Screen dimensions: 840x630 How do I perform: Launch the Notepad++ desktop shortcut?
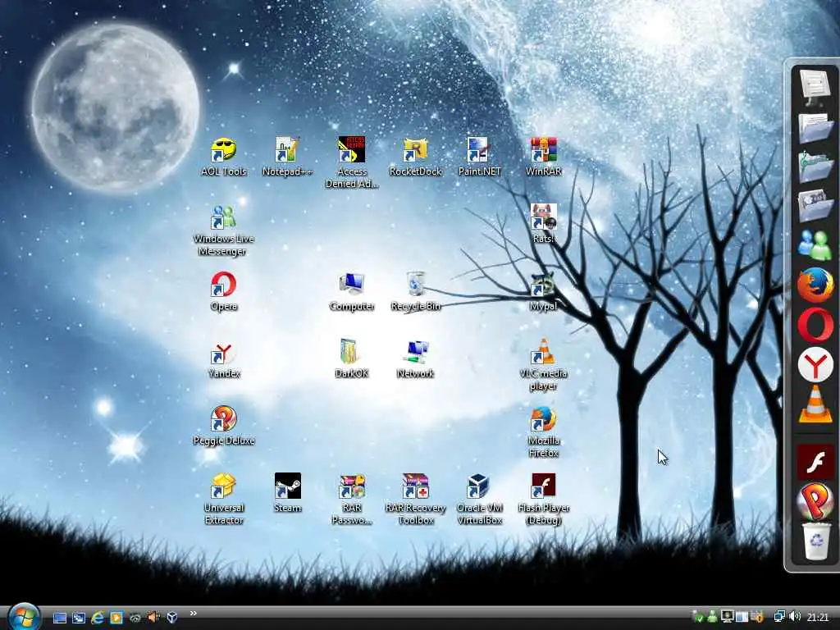coord(287,157)
